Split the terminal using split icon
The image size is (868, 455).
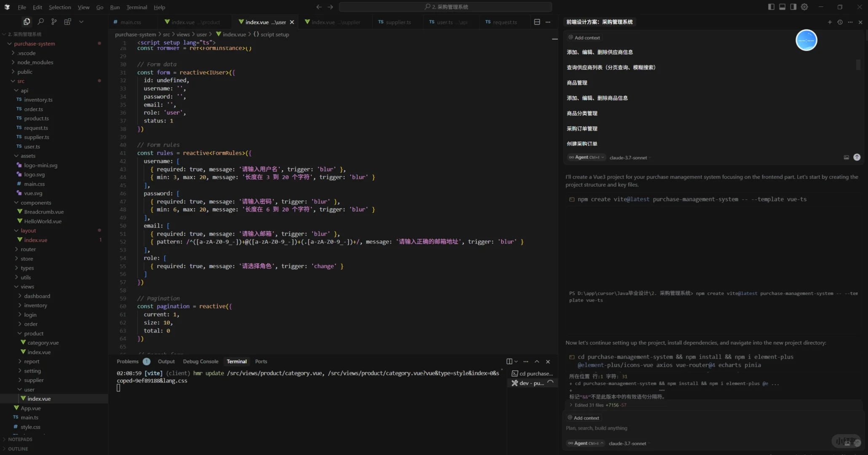coord(509,361)
